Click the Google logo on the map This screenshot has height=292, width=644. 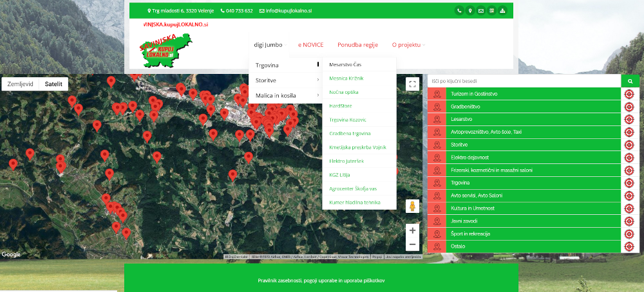[11, 255]
